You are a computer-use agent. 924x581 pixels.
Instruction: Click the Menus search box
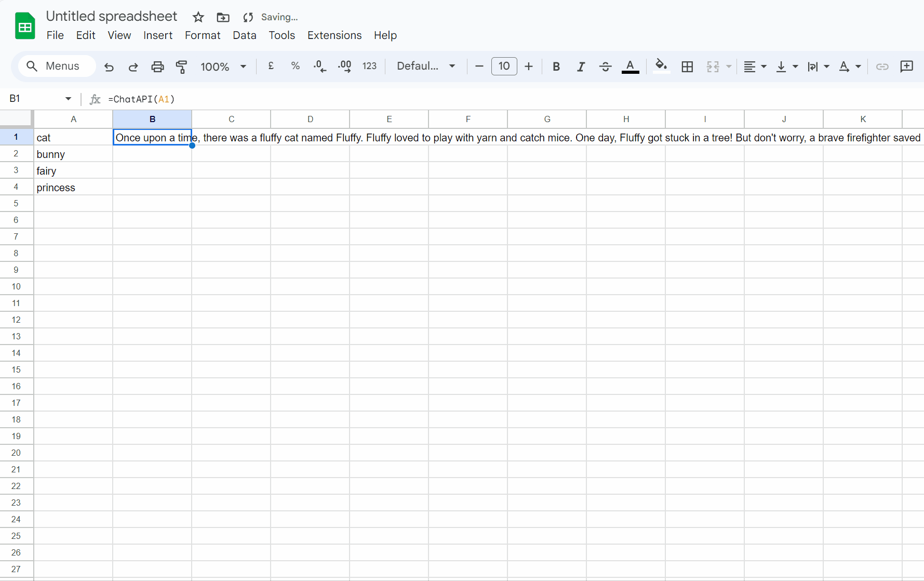pos(57,66)
